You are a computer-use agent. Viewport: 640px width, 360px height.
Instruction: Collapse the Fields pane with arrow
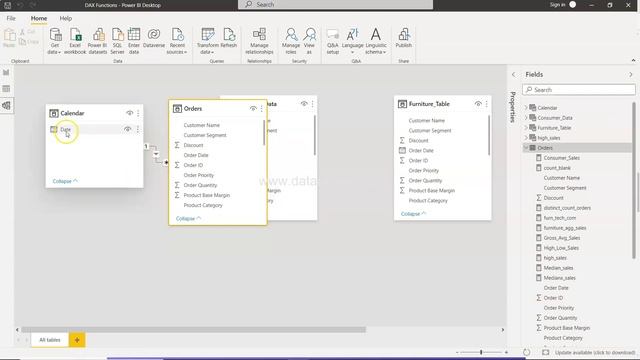pyautogui.click(x=631, y=75)
